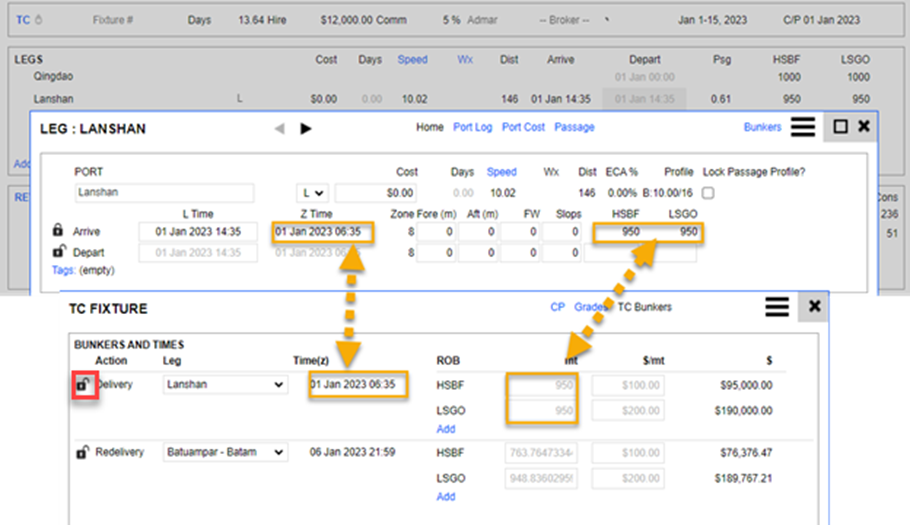The image size is (910, 525).
Task: Close the TC Fixture panel
Action: [815, 307]
